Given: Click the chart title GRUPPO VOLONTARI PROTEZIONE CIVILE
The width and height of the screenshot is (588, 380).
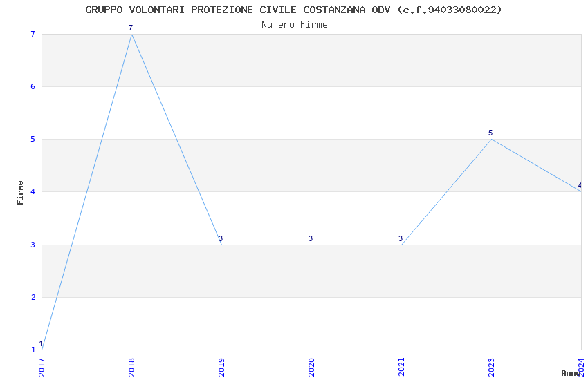Looking at the screenshot, I should pos(293,10).
